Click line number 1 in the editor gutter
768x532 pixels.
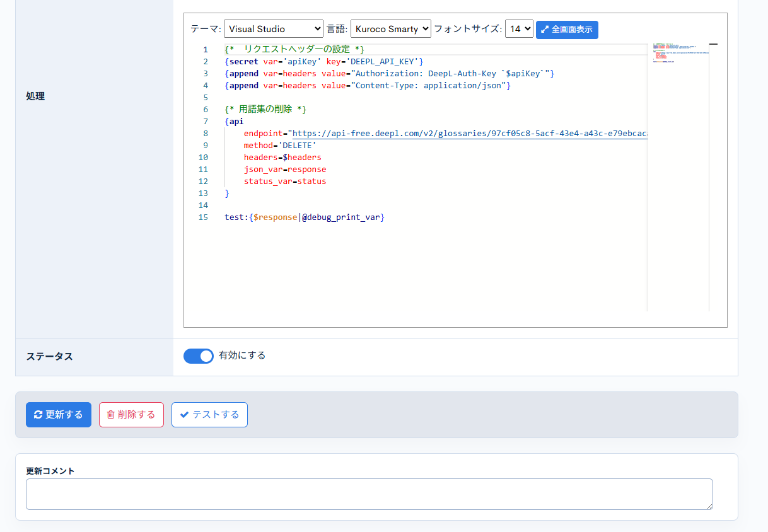tap(206, 50)
